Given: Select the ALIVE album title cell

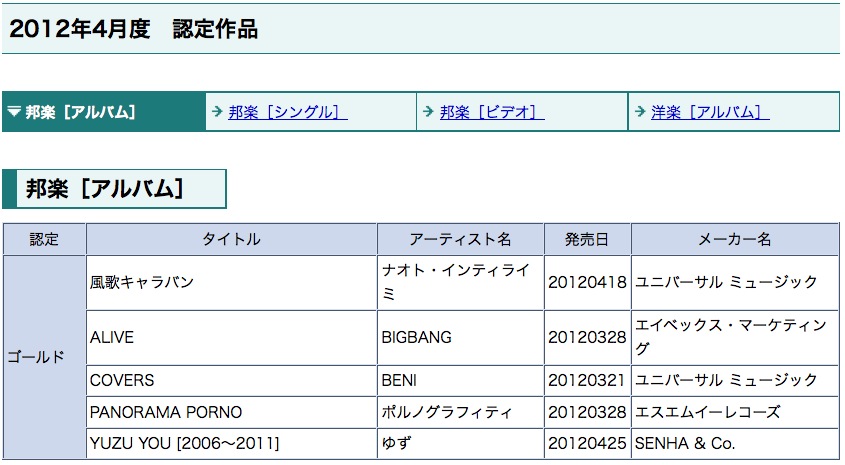Looking at the screenshot, I should 112,338.
